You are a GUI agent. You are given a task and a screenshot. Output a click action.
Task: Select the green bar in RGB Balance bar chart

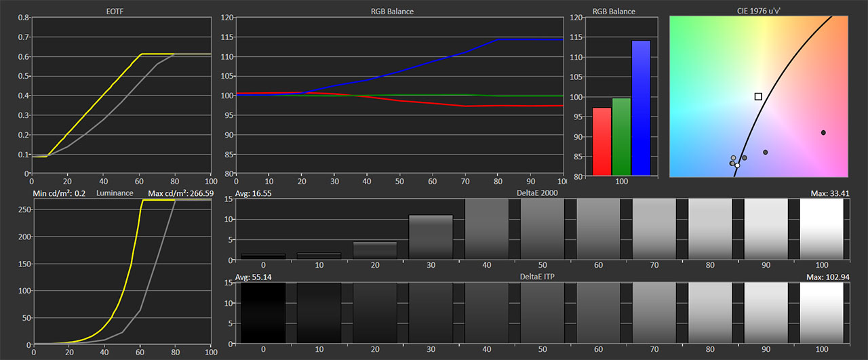(x=621, y=136)
